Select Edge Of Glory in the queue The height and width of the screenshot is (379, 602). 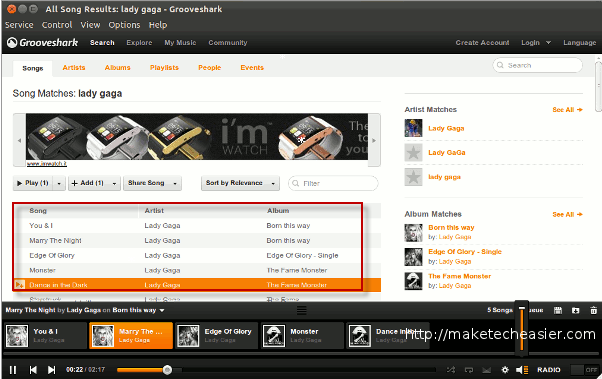tap(216, 335)
